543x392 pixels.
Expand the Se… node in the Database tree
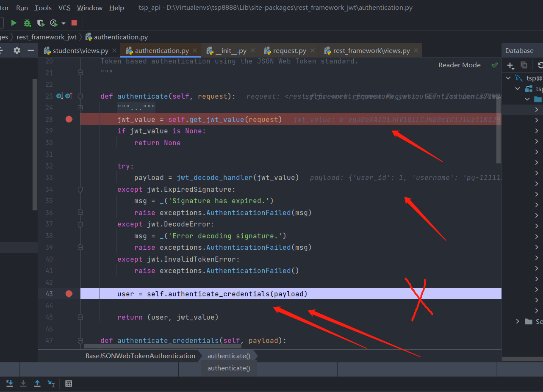518,322
